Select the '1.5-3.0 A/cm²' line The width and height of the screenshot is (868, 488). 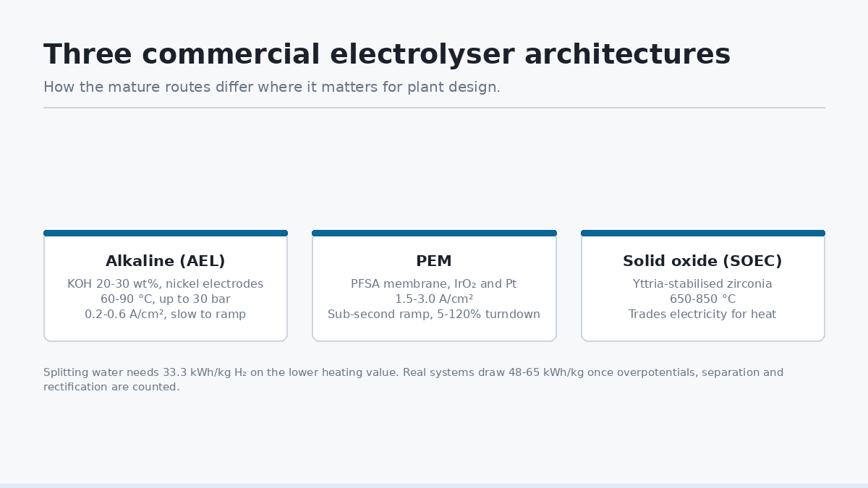(x=434, y=299)
